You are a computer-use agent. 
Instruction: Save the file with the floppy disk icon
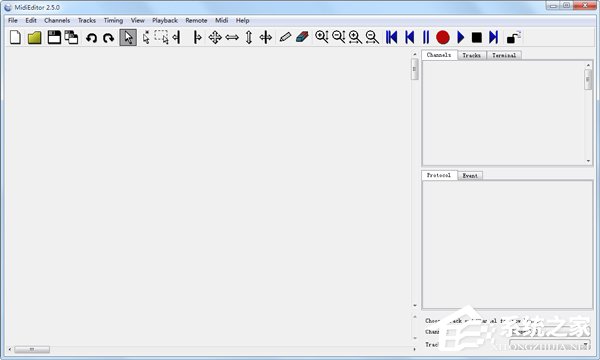click(x=54, y=37)
